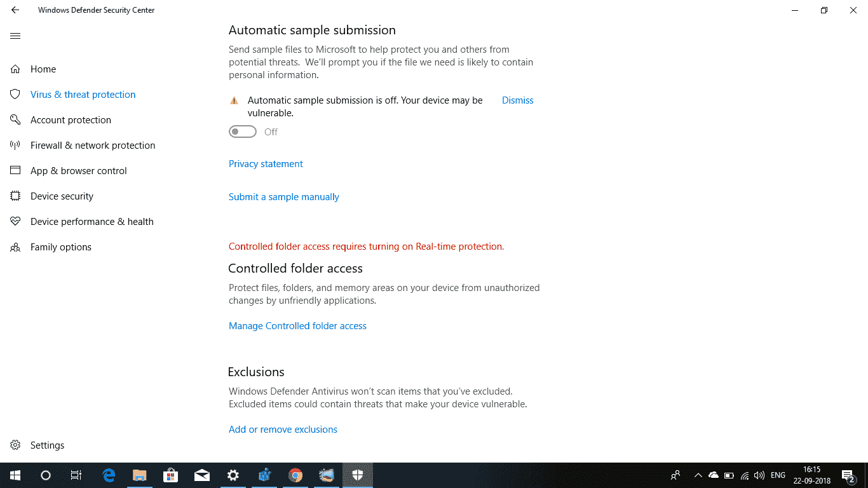Click the Automatic sample submission heading
The image size is (868, 488).
[312, 30]
